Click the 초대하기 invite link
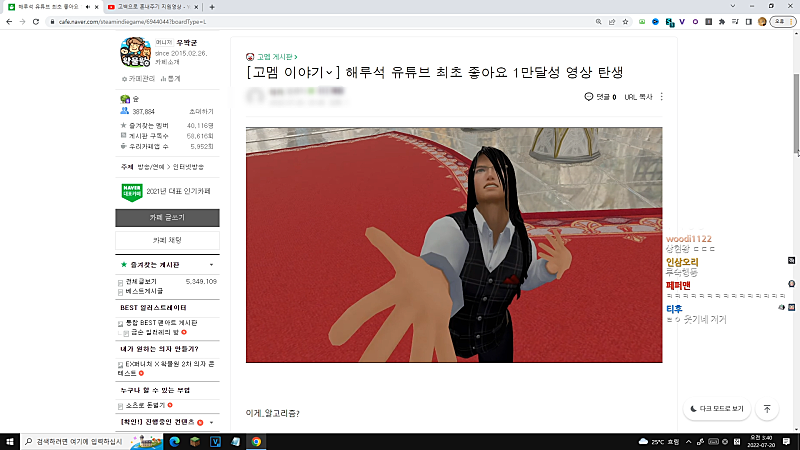This screenshot has height=450, width=800. click(201, 111)
